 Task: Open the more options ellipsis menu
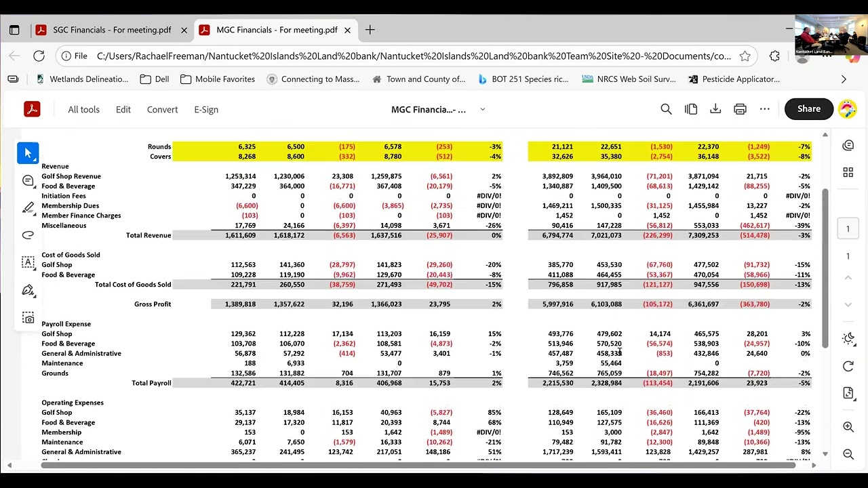pyautogui.click(x=765, y=109)
